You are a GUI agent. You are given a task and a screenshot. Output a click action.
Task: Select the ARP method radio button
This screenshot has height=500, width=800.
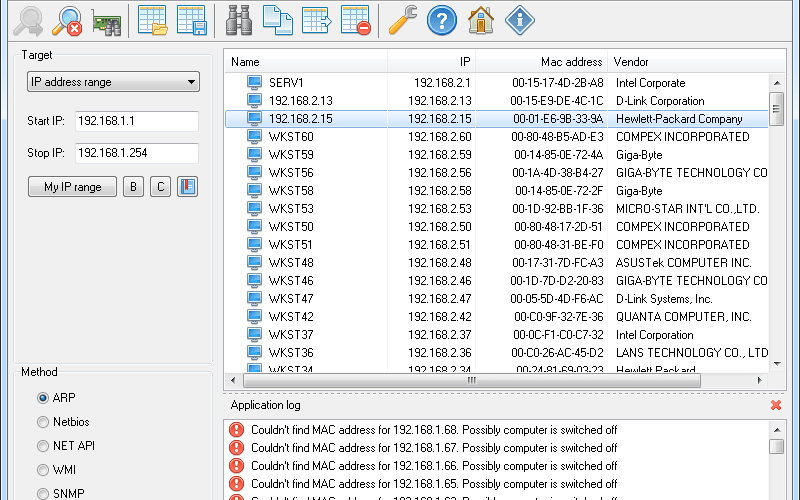pyautogui.click(x=43, y=397)
